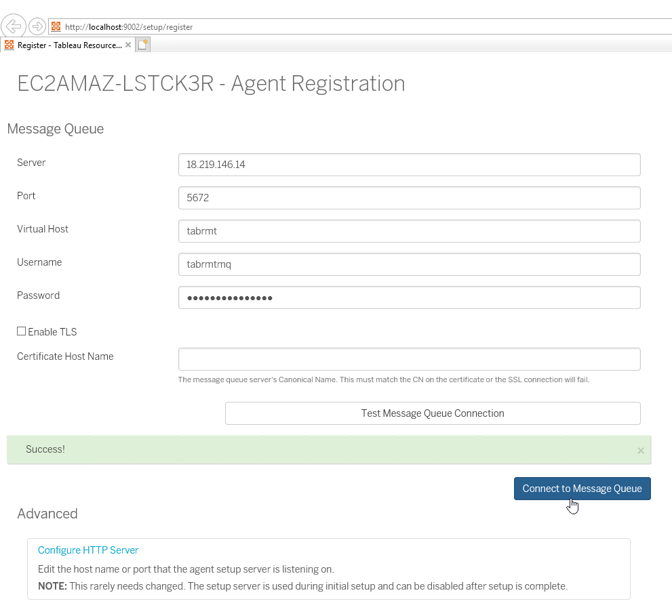This screenshot has width=672, height=616.
Task: Click the Password input field
Action: [409, 297]
